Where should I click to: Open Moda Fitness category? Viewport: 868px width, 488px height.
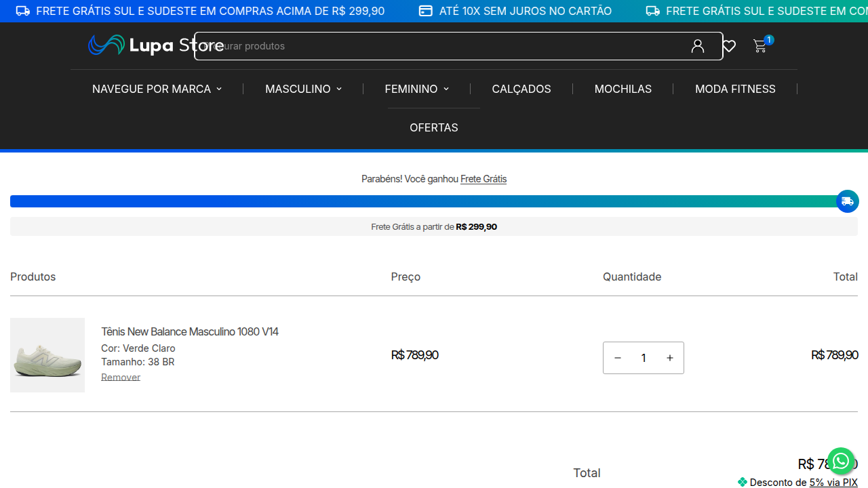(x=735, y=89)
